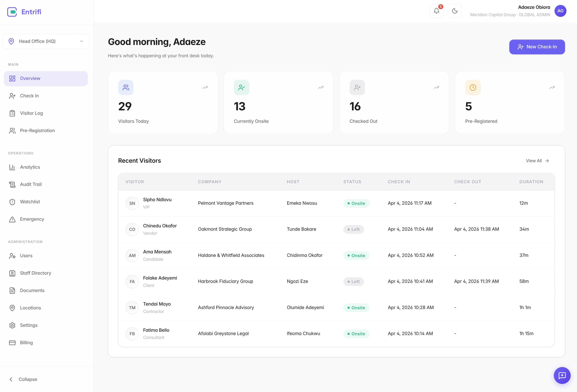This screenshot has height=392, width=577.
Task: Click the AM avatar for Ama Mensah
Action: (x=132, y=255)
